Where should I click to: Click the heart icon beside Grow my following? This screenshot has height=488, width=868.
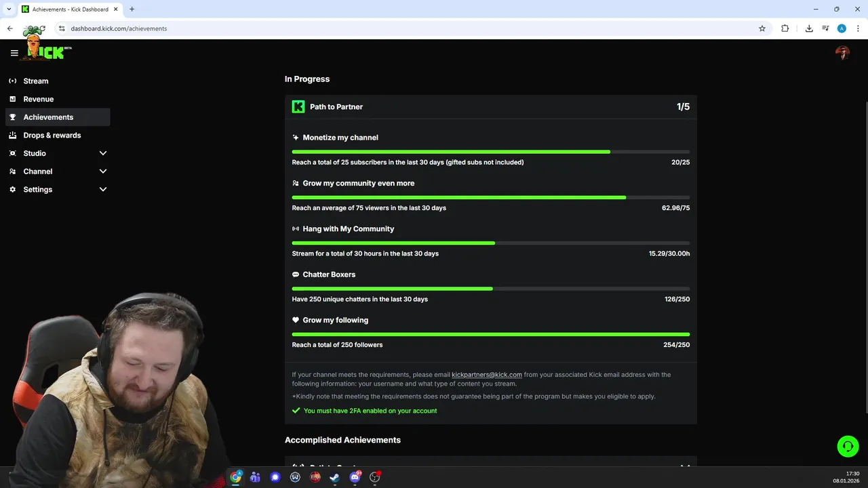point(296,320)
